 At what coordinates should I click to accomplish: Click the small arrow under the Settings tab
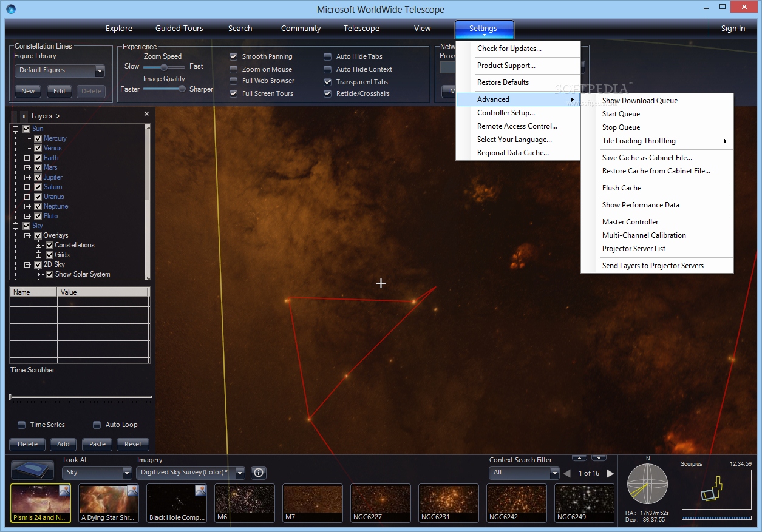(x=484, y=36)
